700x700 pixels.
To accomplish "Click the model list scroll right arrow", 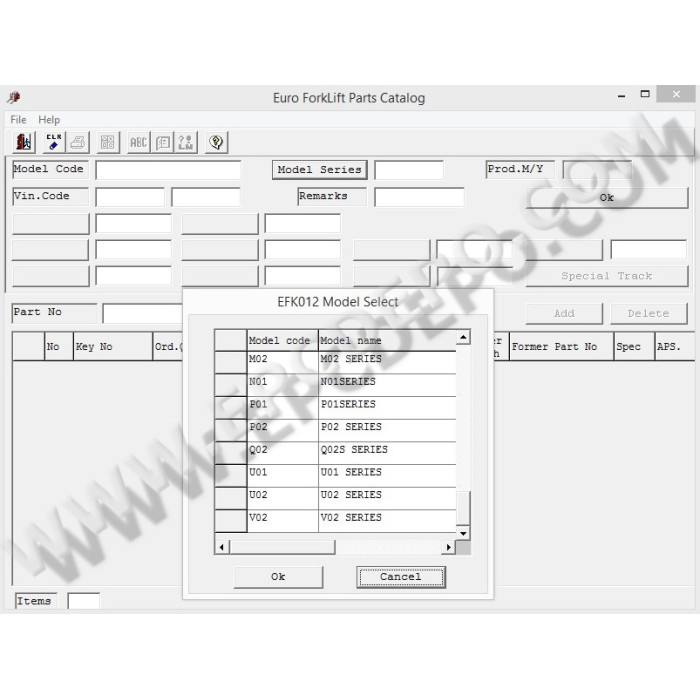I will (449, 547).
